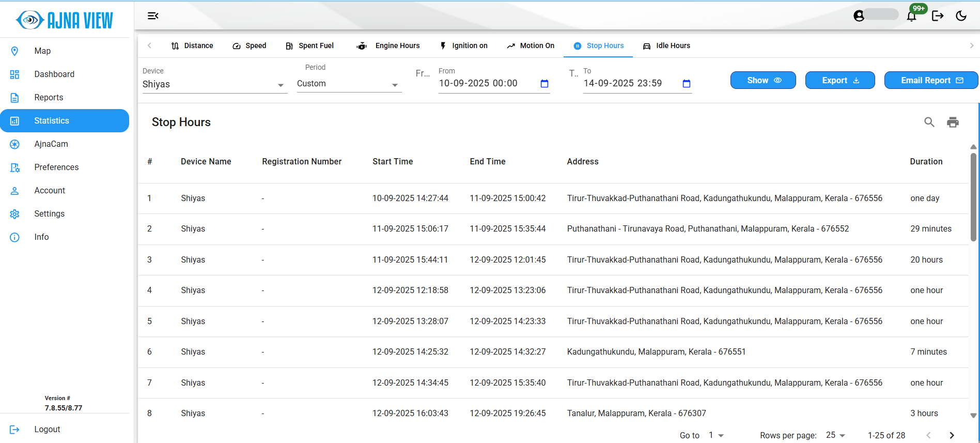Screen dimensions: 980x443
Task: Click the table vertical scrollbar
Action: point(973,196)
